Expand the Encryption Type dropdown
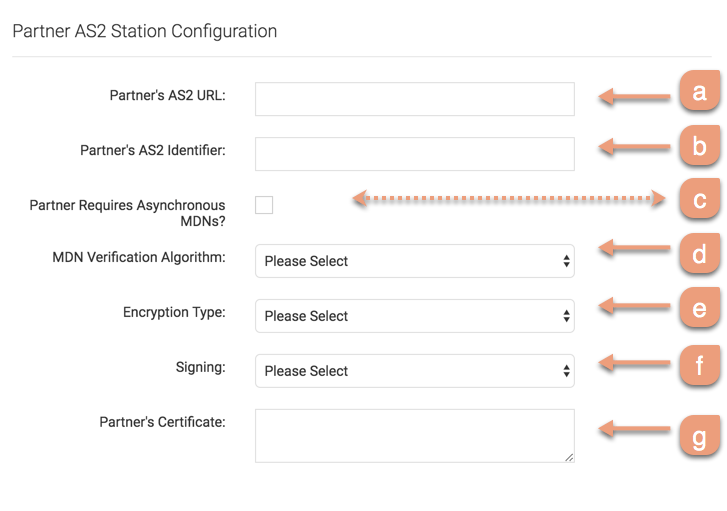Screen dimensions: 727x511 [x=414, y=316]
